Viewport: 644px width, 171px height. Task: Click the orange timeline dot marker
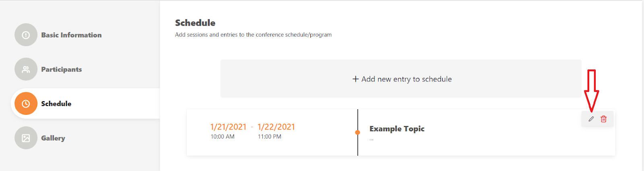pyautogui.click(x=357, y=132)
